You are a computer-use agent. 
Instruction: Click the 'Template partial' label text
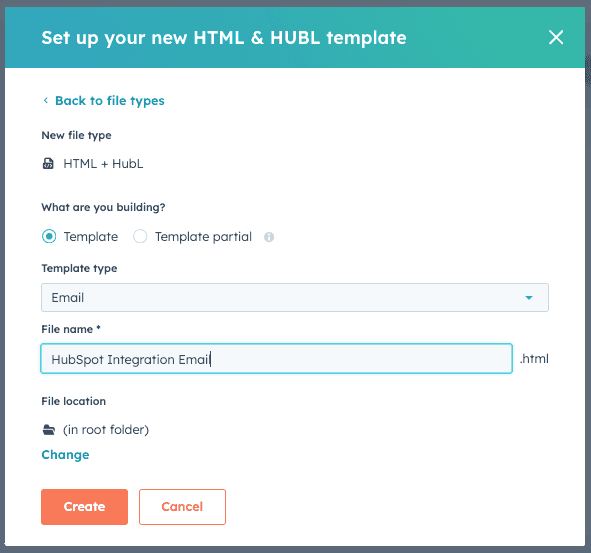click(x=203, y=237)
